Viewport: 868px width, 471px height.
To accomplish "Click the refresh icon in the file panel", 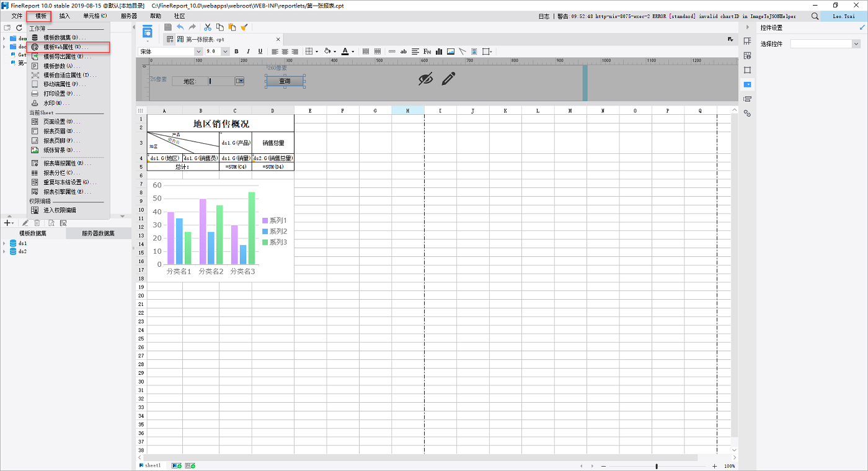I will pos(19,28).
